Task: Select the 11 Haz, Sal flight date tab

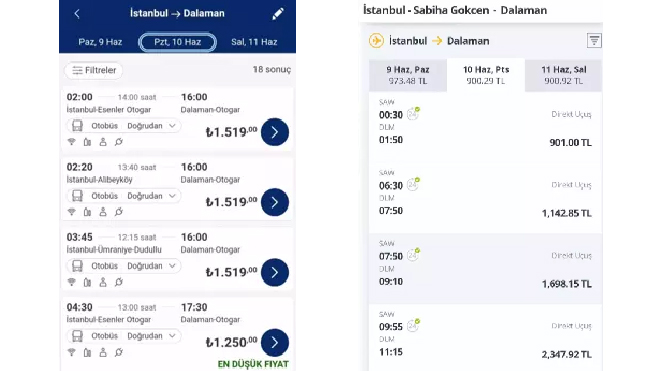Action: [x=564, y=75]
